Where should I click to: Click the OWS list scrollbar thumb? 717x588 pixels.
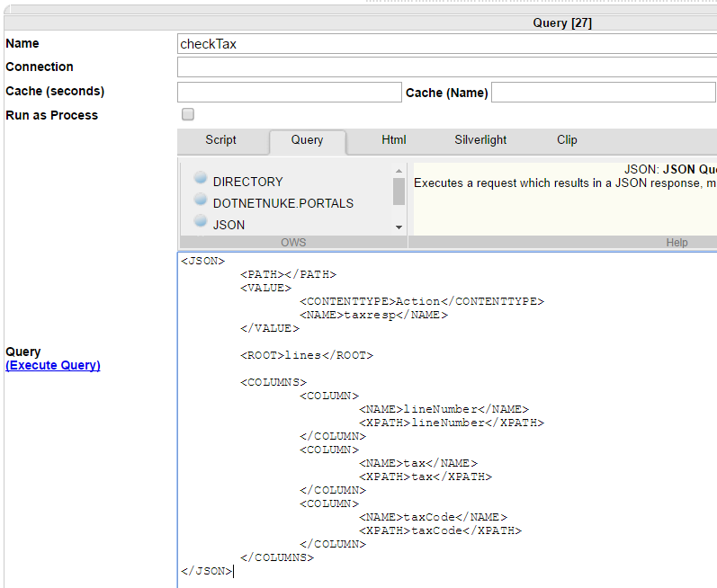point(399,191)
